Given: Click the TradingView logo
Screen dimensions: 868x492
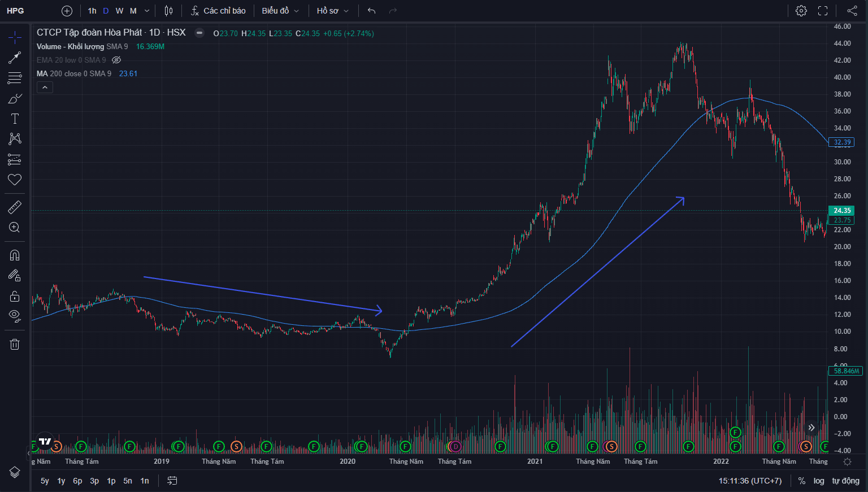Looking at the screenshot, I should 45,441.
